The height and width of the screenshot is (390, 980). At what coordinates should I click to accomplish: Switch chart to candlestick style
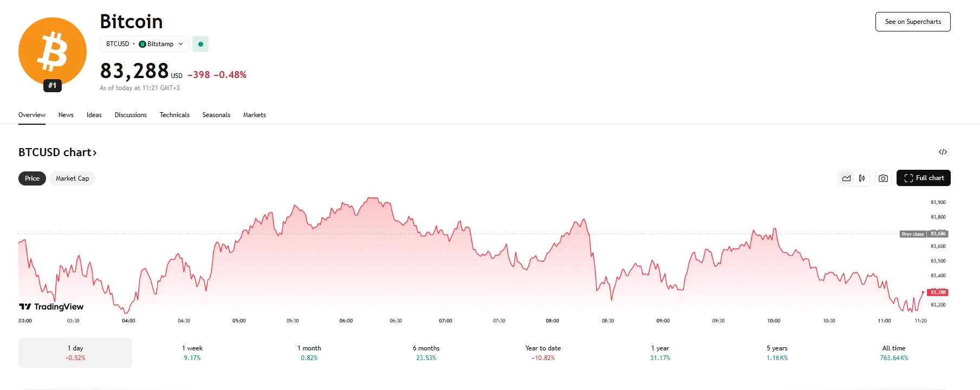click(x=861, y=178)
